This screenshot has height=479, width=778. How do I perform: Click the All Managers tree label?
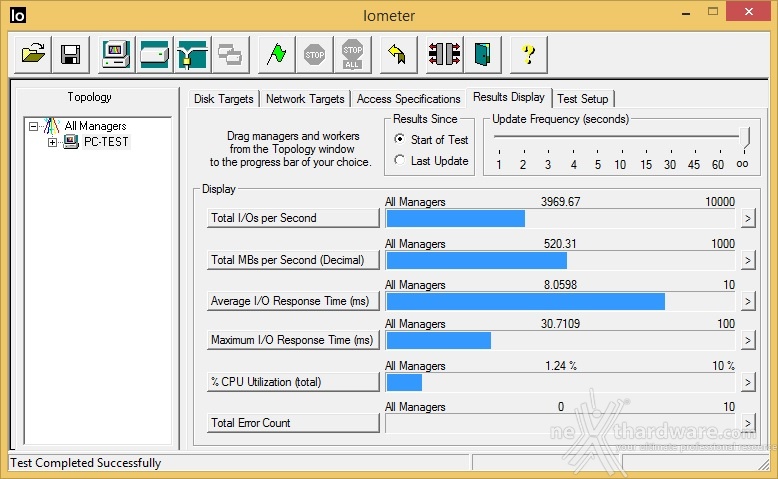95,126
